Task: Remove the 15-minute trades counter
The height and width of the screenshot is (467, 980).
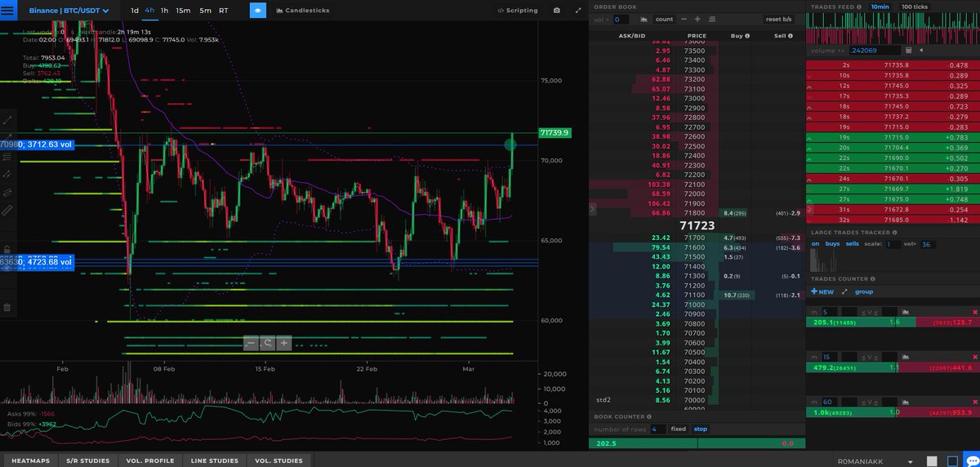Action: click(974, 358)
